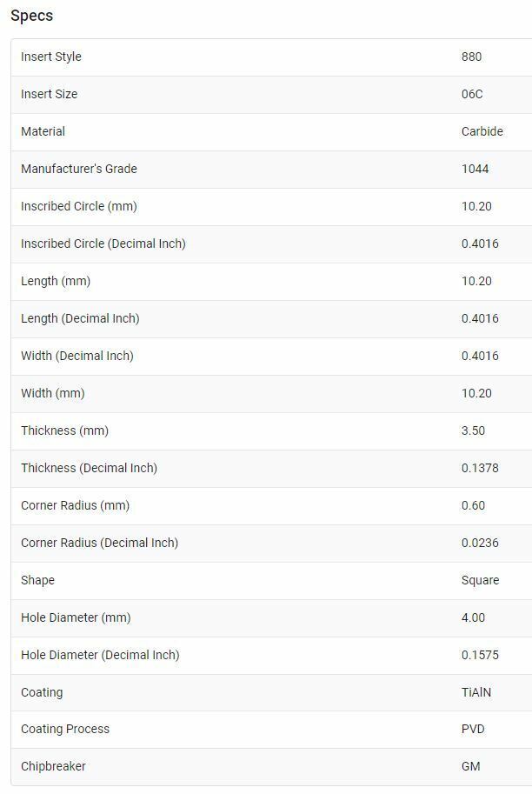Image resolution: width=532 pixels, height=794 pixels.
Task: Select the Hole Diameter (mm) value 4.00
Action: [x=473, y=617]
